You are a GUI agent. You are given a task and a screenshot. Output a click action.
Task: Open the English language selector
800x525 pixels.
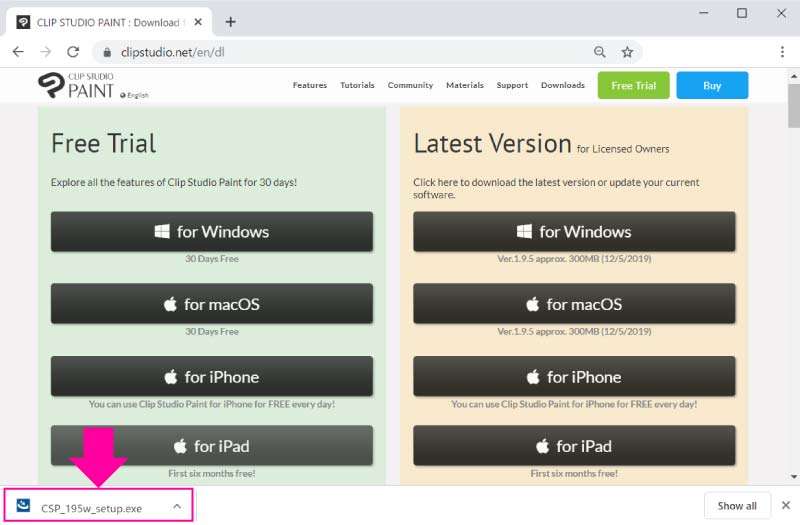pos(136,94)
